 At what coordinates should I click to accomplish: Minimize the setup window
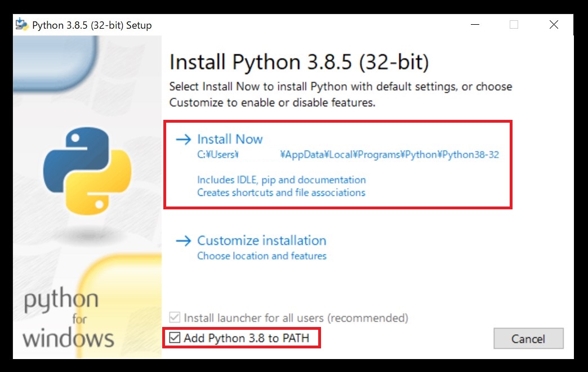pyautogui.click(x=474, y=25)
